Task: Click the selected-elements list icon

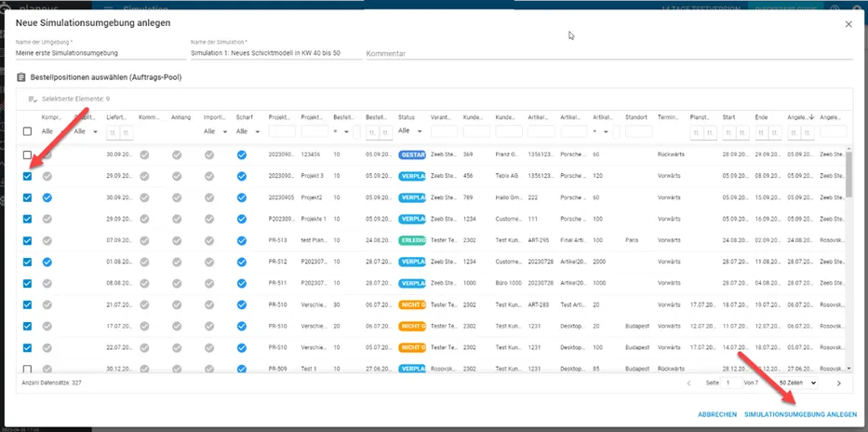Action: tap(33, 99)
